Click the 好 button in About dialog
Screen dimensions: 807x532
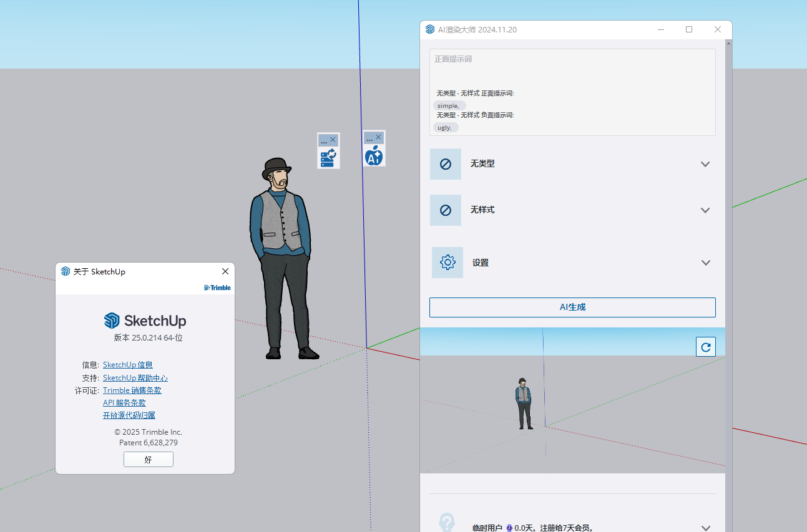point(149,460)
